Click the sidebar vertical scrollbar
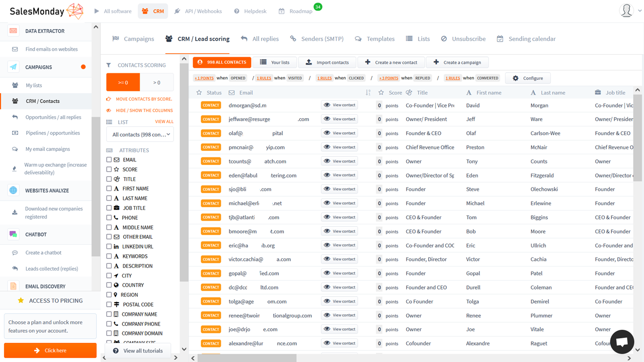This screenshot has width=644, height=362. 96,186
